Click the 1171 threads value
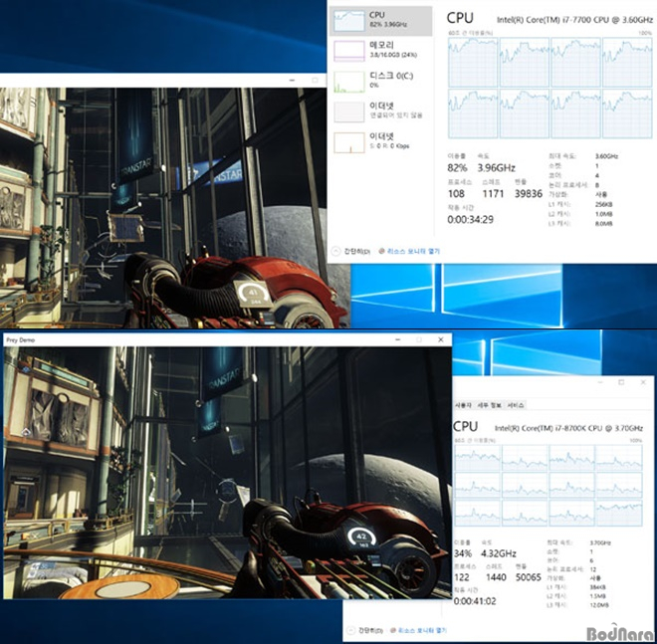 [493, 193]
